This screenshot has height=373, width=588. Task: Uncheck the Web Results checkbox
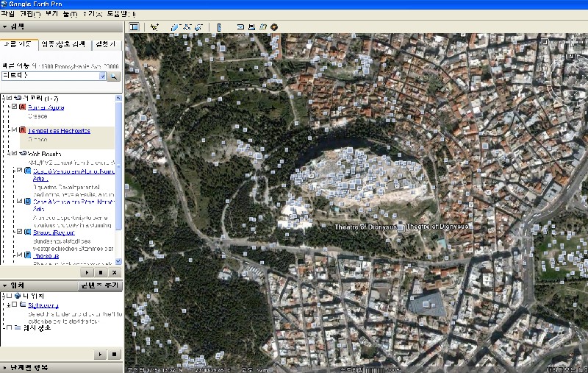click(14, 154)
